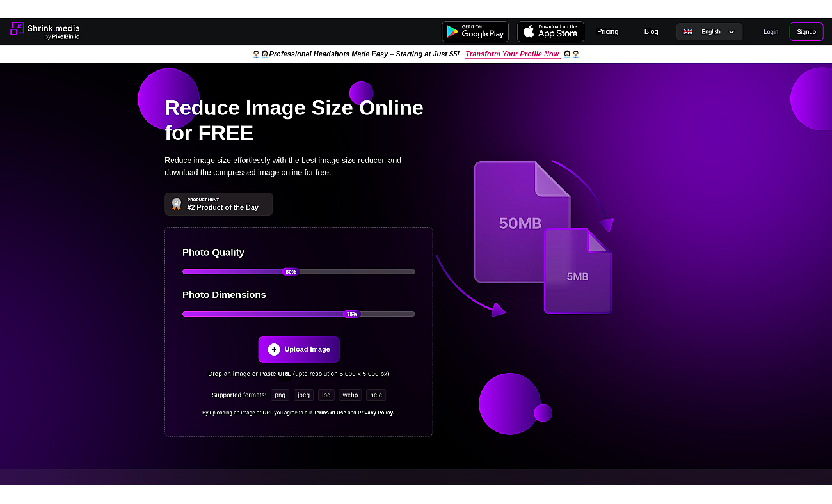Click the Reduce Image Size Online heading
This screenshot has height=504, width=832.
(x=294, y=120)
